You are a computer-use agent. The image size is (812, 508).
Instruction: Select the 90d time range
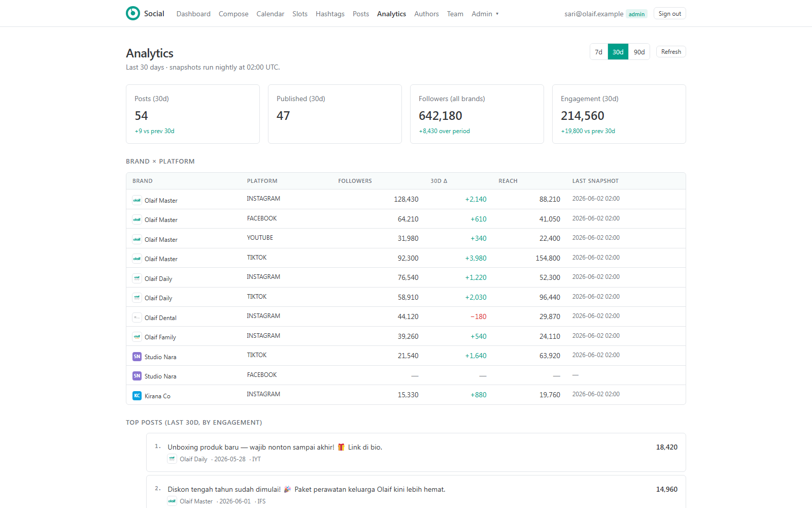click(x=639, y=52)
